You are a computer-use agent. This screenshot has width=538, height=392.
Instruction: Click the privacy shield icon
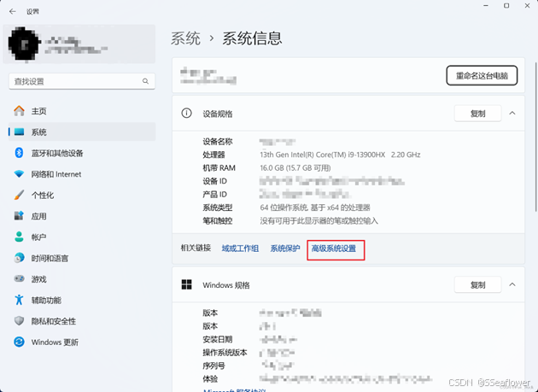(19, 321)
